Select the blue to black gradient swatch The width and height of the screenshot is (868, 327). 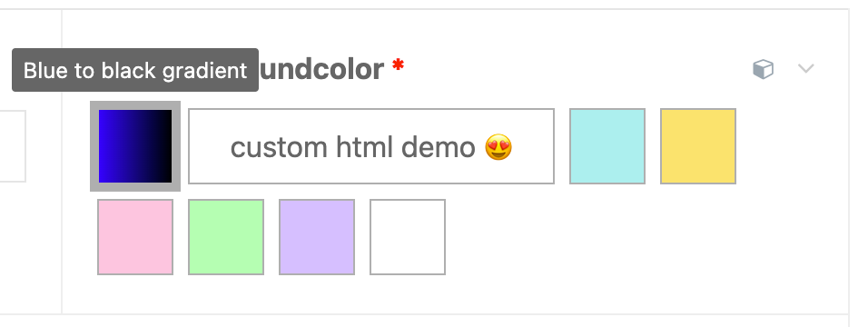pyautogui.click(x=135, y=145)
